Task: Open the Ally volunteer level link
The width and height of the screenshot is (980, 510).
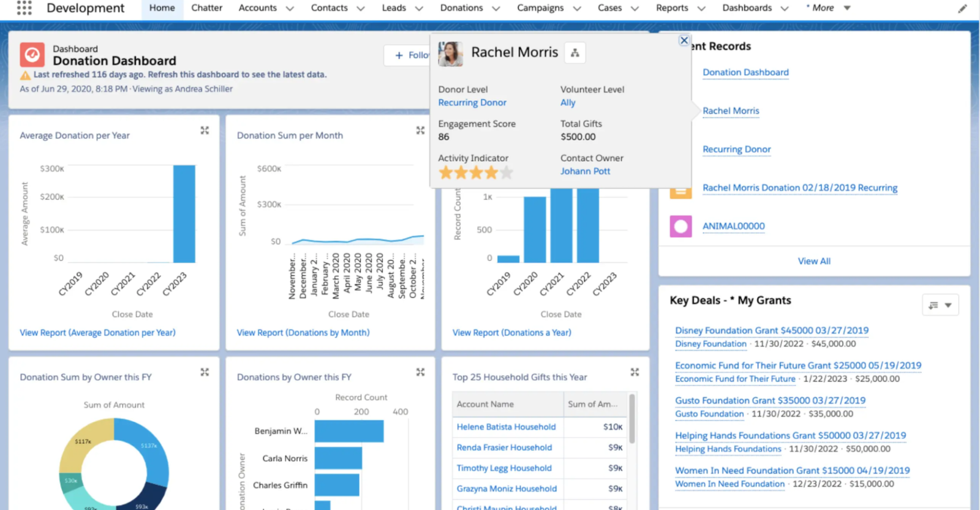Action: coord(568,103)
